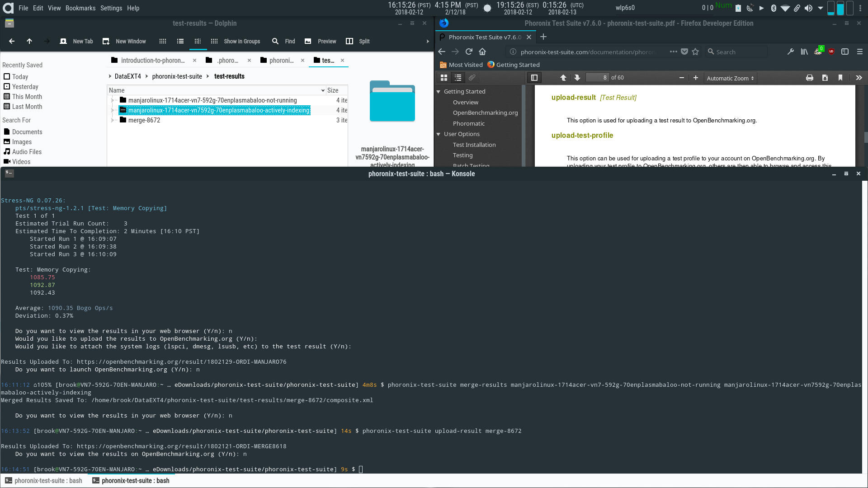Click the Firefox Search box
Image resolution: width=868 pixels, height=488 pixels.
(x=736, y=52)
